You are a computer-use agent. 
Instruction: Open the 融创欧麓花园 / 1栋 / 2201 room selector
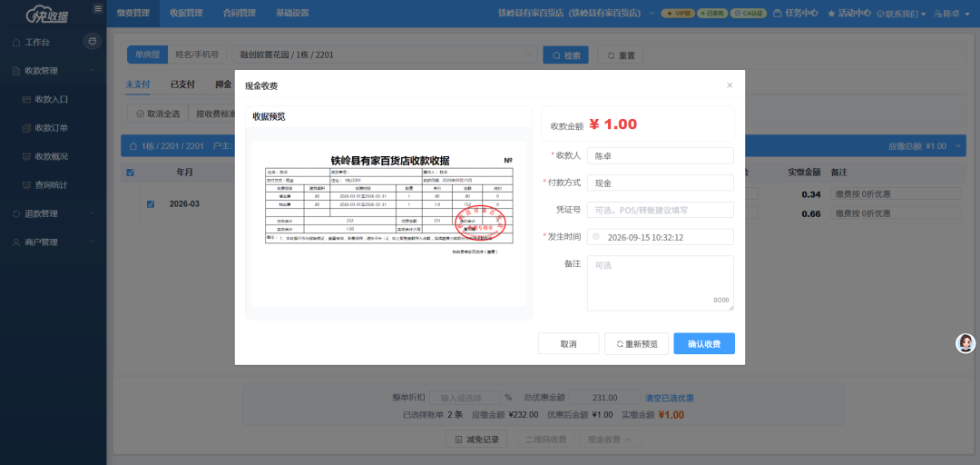click(x=385, y=55)
